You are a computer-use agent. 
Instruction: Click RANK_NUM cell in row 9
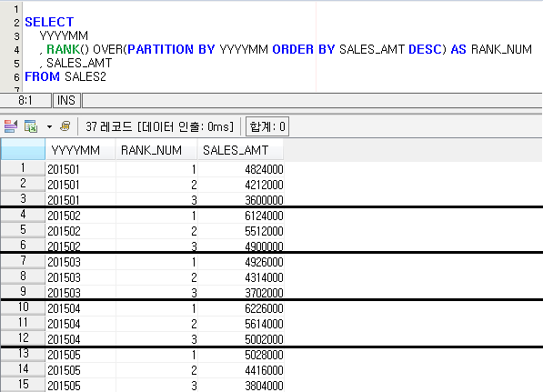156,292
